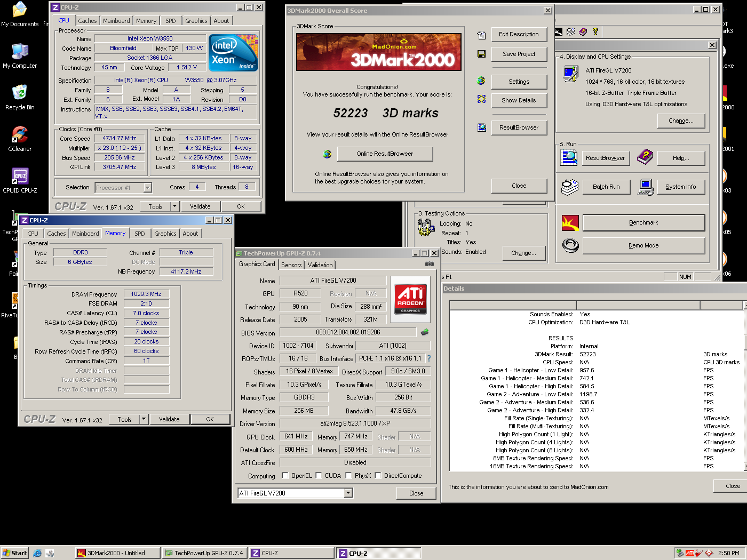Click the System Info computer icon
Screen dimensions: 747x560
coord(646,187)
